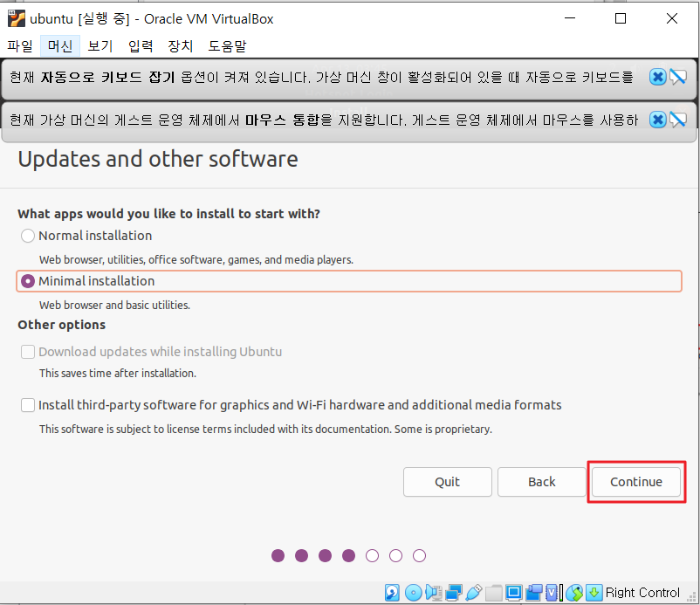Select Minimal installation radio button
The width and height of the screenshot is (700, 605).
point(28,281)
